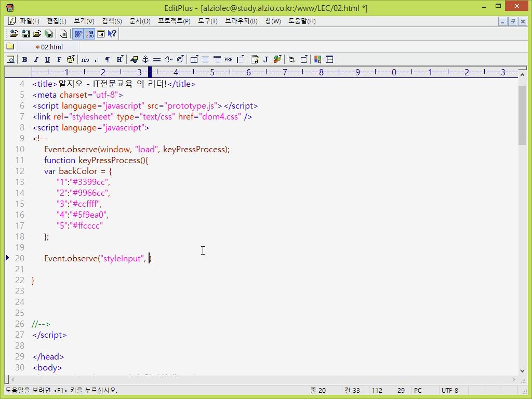Open the 파일(F) menu
The image size is (532, 399).
[x=29, y=21]
